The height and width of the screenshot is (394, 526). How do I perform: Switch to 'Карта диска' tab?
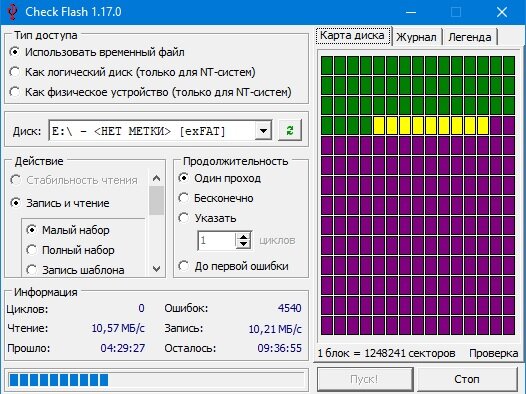coord(353,36)
